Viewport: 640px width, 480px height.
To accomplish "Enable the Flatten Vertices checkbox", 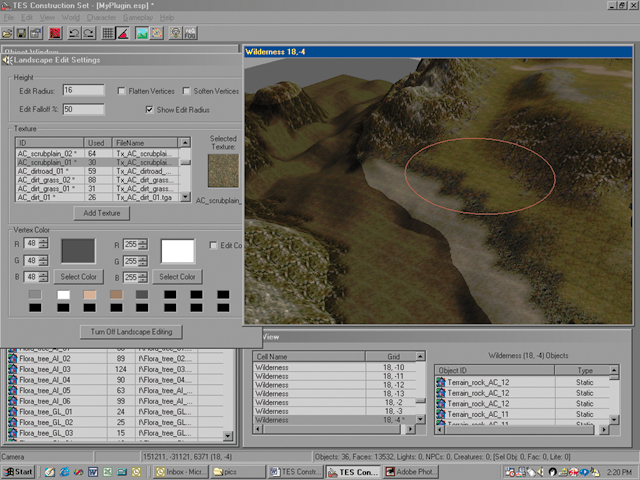I will click(x=120, y=91).
